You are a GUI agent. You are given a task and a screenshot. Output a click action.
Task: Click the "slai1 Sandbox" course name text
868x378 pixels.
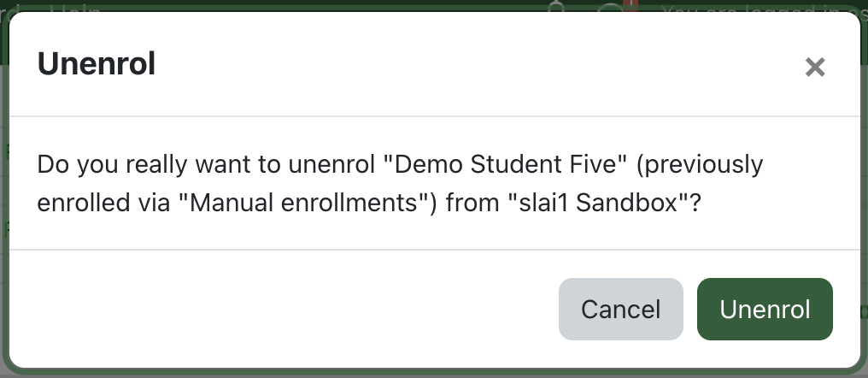point(596,204)
